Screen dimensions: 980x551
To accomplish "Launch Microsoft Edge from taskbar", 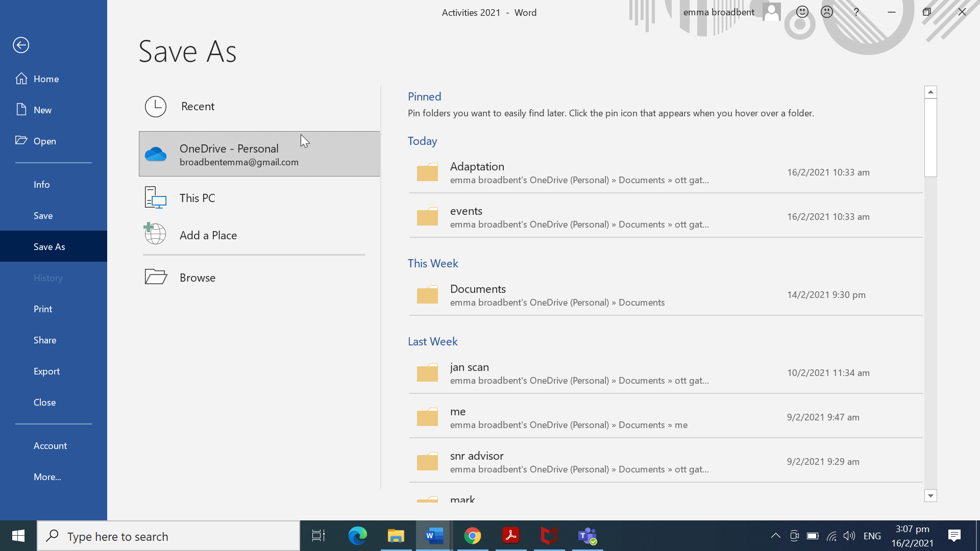I will point(357,536).
